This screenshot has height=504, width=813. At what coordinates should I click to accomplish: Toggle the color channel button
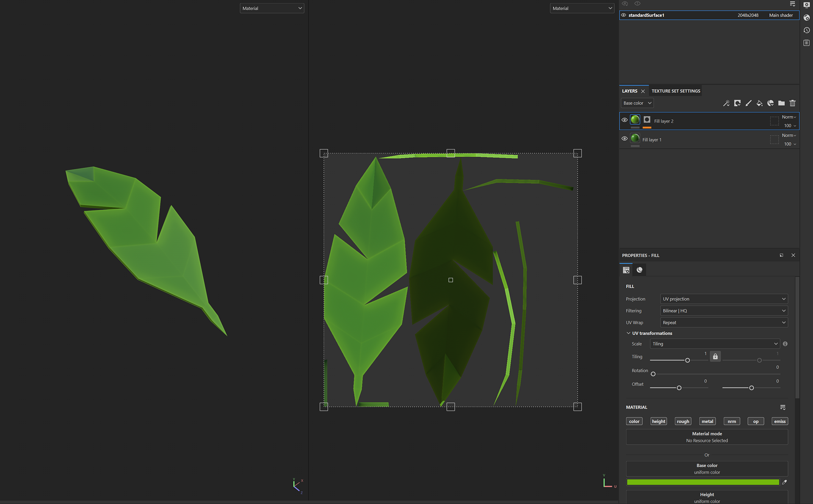pyautogui.click(x=634, y=421)
